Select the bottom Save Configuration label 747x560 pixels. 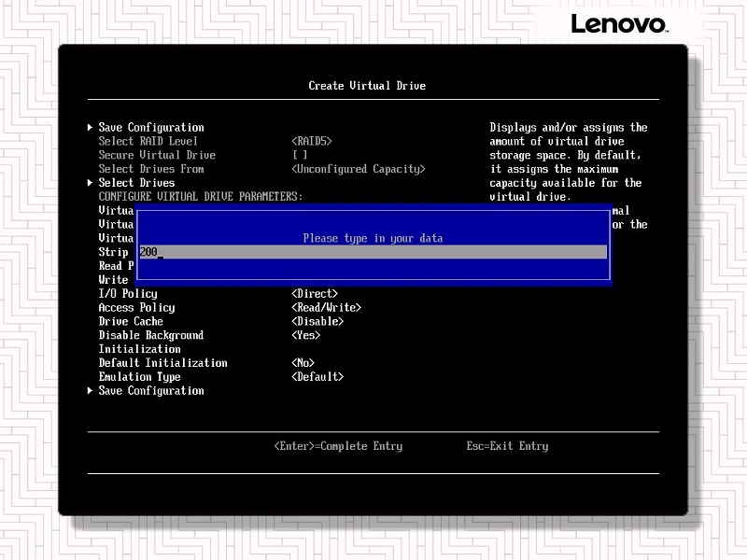[x=150, y=391]
